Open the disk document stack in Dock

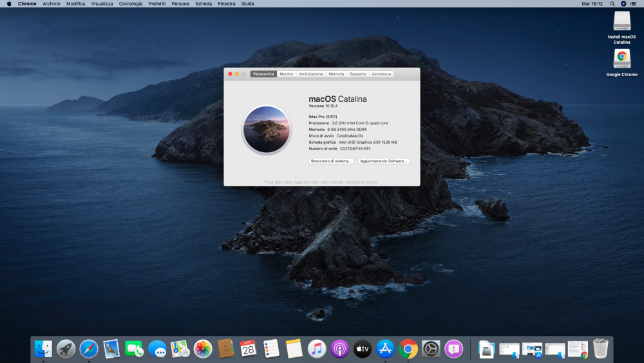486,349
